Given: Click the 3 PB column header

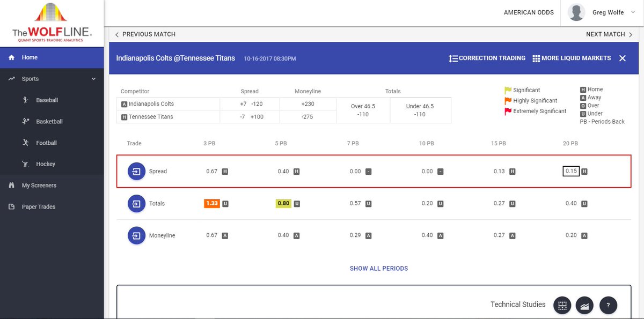Looking at the screenshot, I should pyautogui.click(x=210, y=144).
